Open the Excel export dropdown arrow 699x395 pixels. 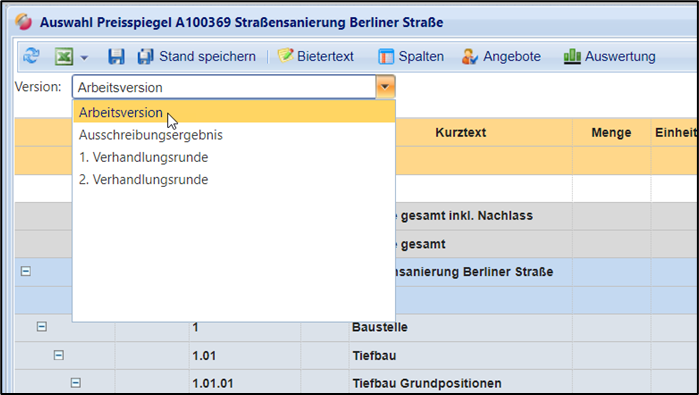coord(84,58)
